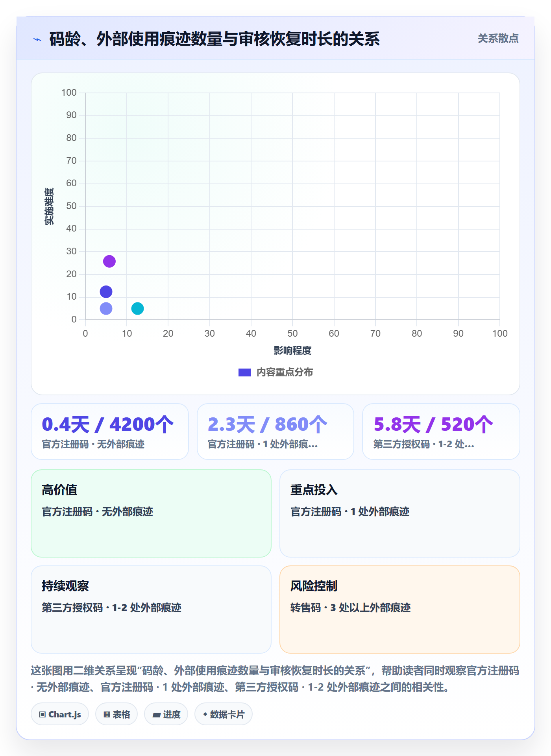Select the 持续观察 quadrant card
This screenshot has width=551, height=756.
click(x=151, y=610)
